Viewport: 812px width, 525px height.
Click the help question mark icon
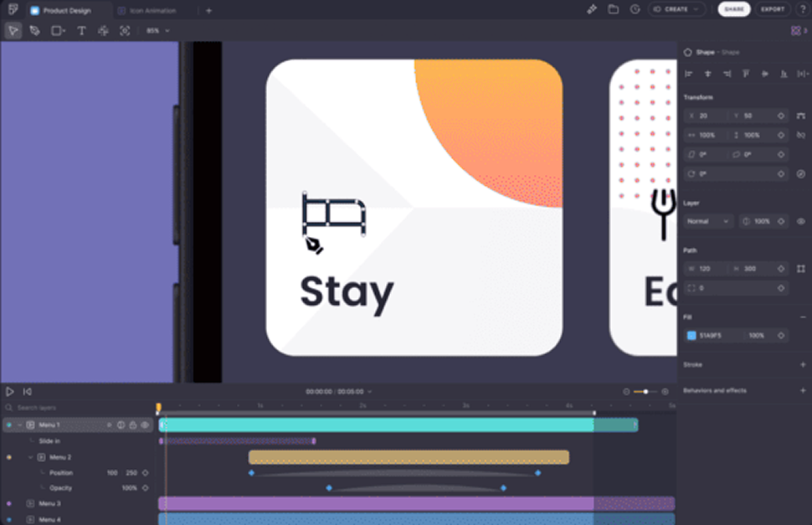(x=802, y=9)
